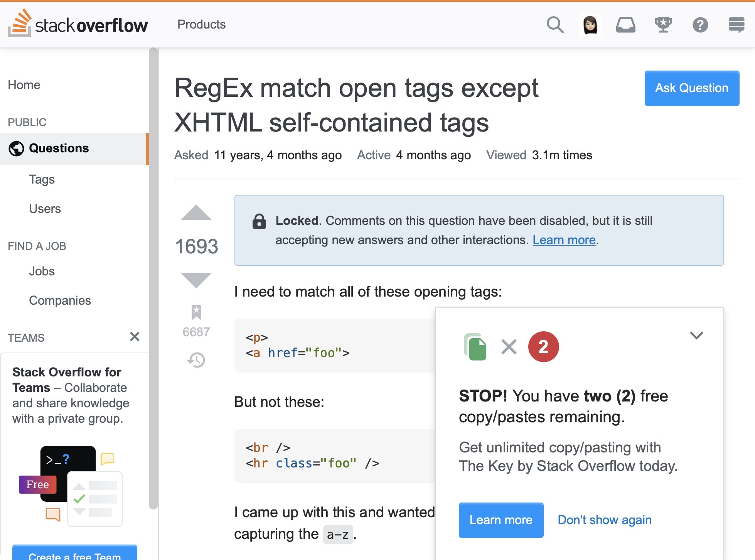Open the achievements trophy icon

[x=663, y=25]
